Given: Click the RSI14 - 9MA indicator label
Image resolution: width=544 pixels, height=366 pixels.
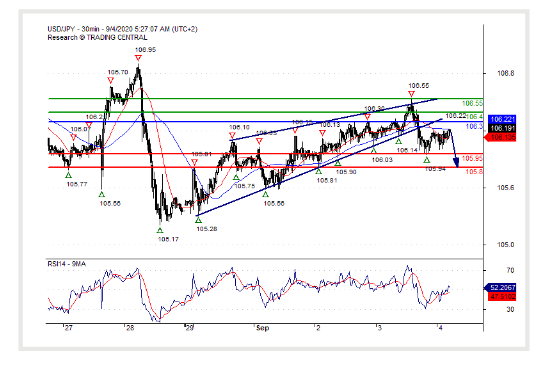Looking at the screenshot, I should (67, 264).
